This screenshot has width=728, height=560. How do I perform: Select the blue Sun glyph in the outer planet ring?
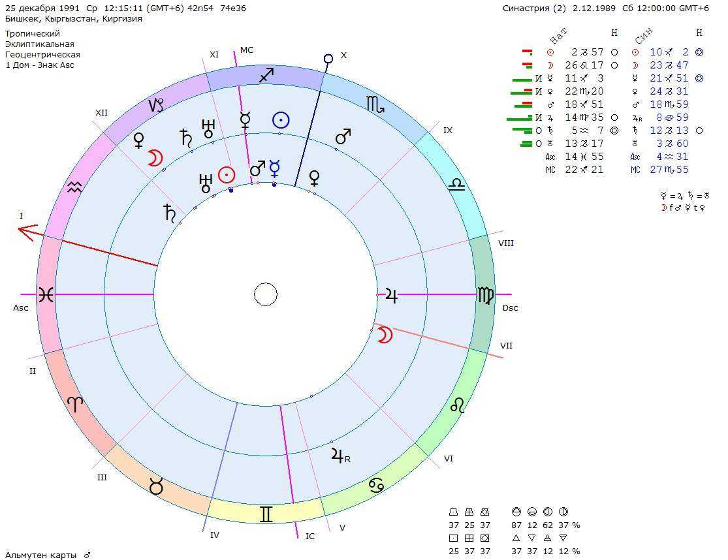(x=281, y=121)
